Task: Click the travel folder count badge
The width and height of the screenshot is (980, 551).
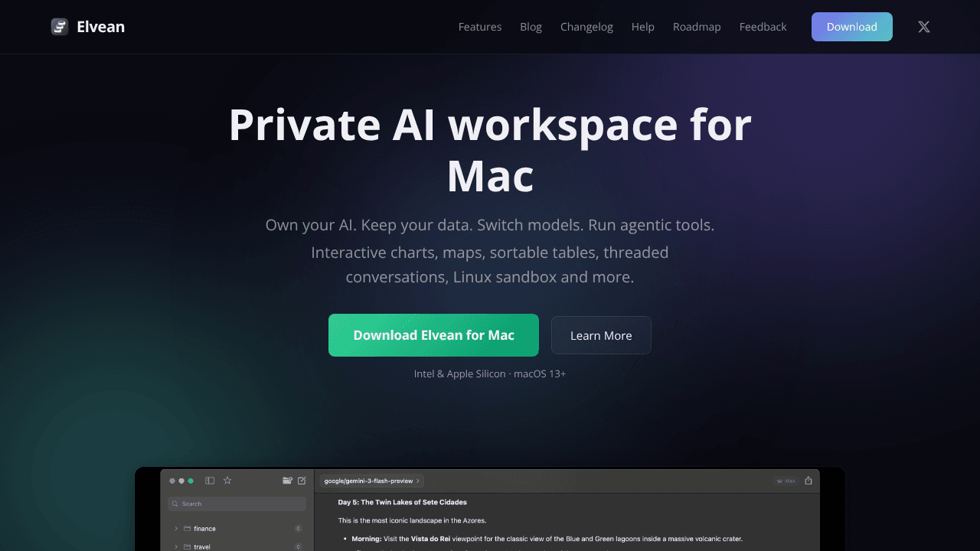Action: point(298,547)
